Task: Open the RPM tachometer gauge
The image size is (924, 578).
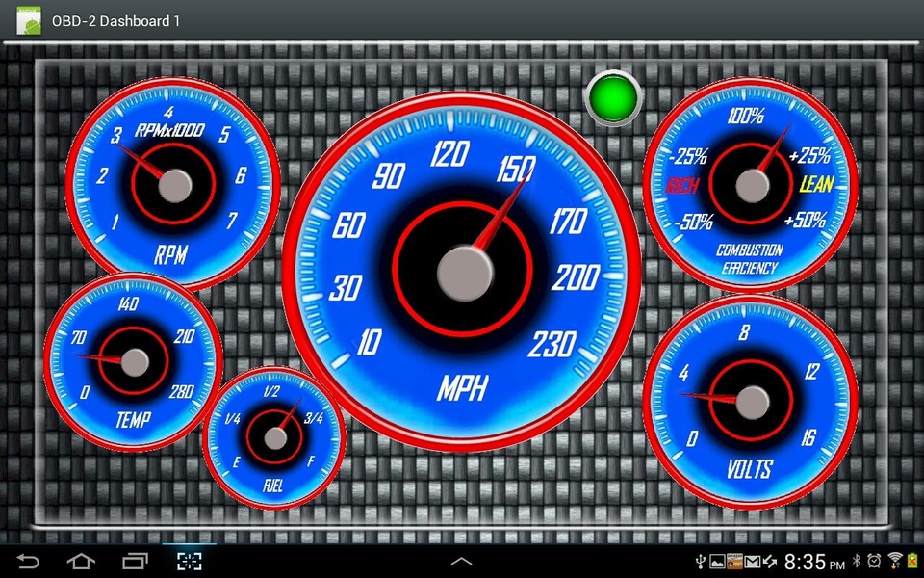Action: coord(172,184)
